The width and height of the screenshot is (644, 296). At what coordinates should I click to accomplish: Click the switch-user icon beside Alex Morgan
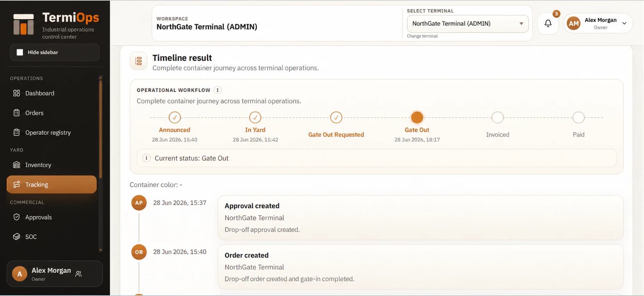pyautogui.click(x=79, y=274)
